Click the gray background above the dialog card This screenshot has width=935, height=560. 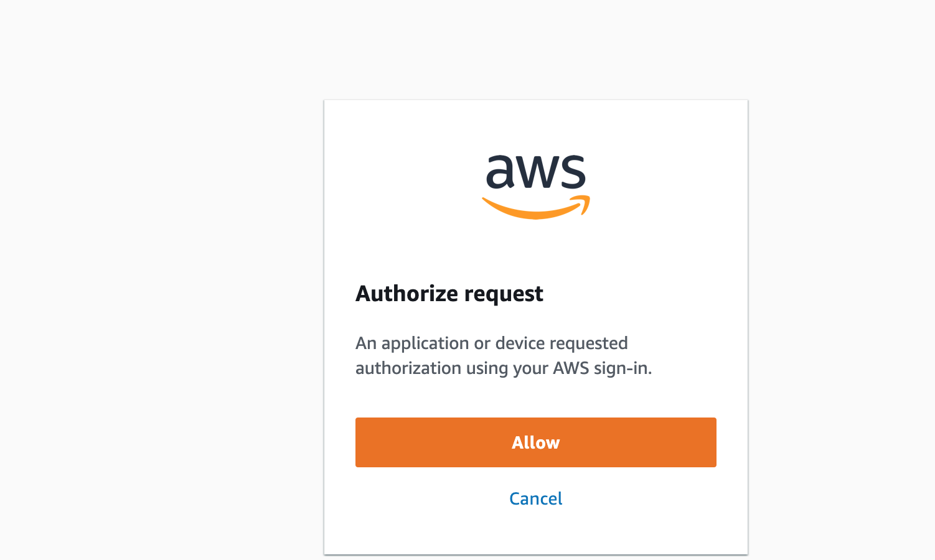click(535, 50)
